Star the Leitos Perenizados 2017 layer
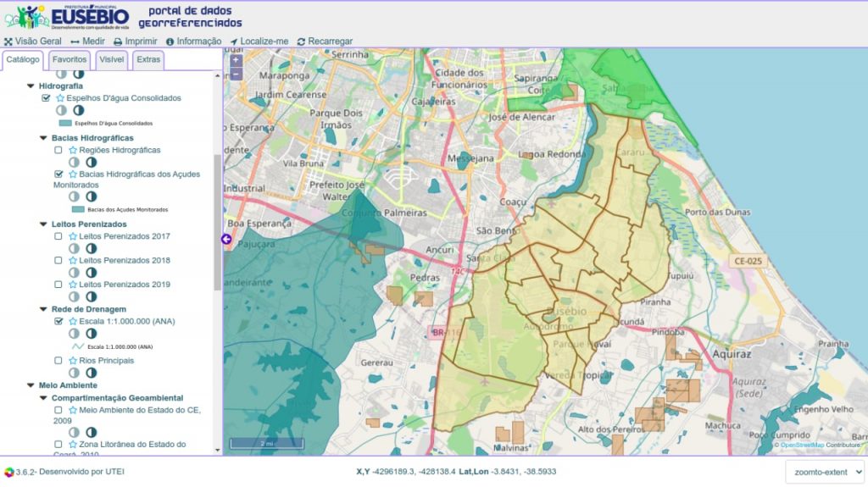Image resolution: width=868 pixels, height=487 pixels. coord(73,236)
